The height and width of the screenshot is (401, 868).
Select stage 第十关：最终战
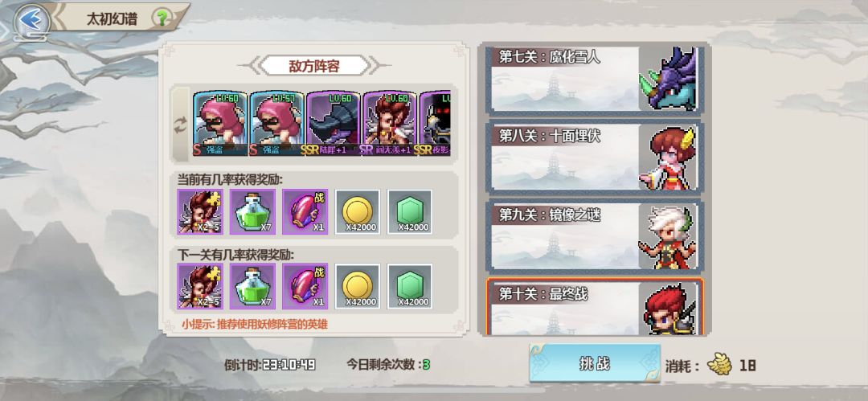click(595, 307)
